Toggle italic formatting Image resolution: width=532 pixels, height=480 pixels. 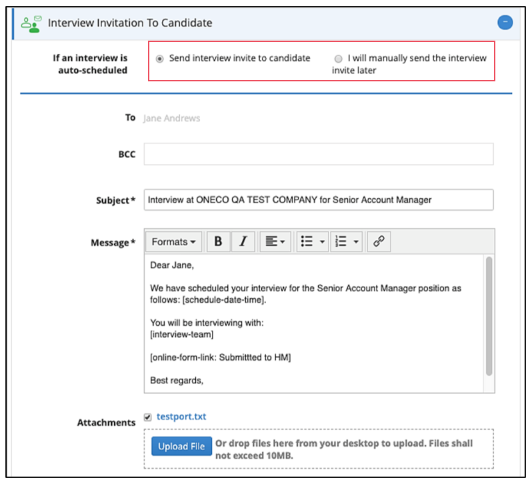pyautogui.click(x=243, y=242)
